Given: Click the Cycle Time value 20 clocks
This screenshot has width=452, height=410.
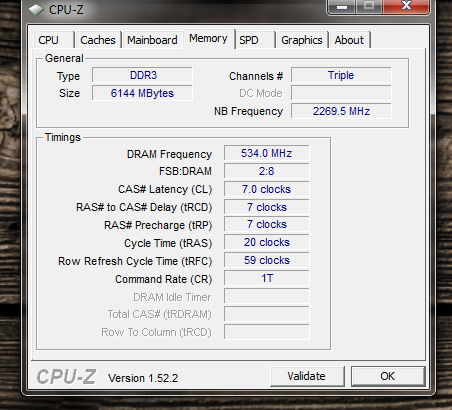Looking at the screenshot, I should [267, 243].
